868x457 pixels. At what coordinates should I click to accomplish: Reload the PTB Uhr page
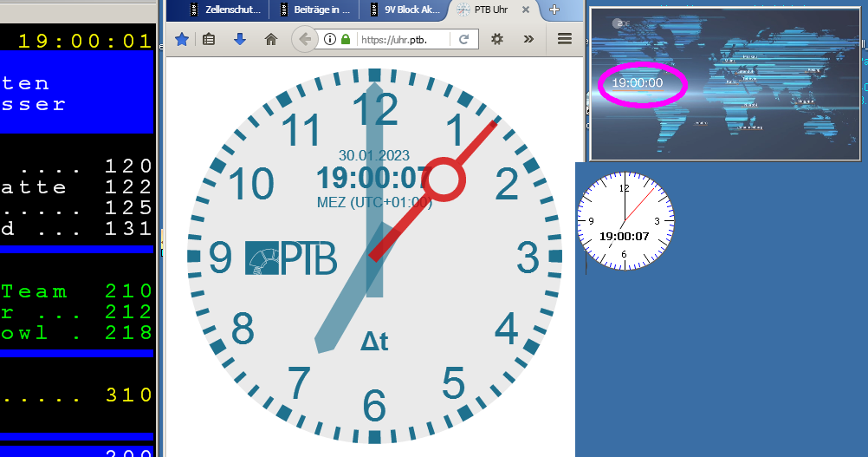tap(464, 39)
